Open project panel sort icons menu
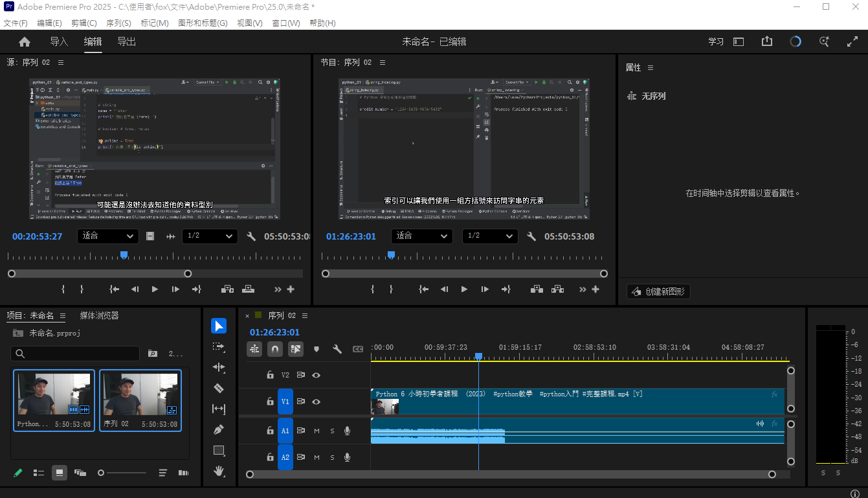 tap(163, 473)
